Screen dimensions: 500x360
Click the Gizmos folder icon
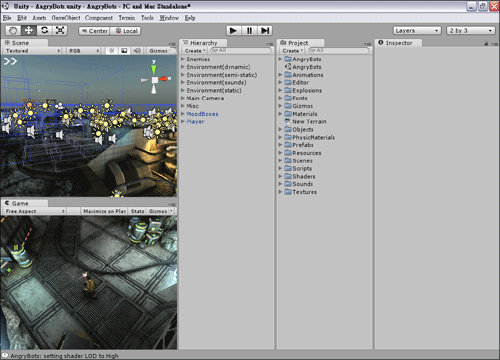(x=288, y=106)
